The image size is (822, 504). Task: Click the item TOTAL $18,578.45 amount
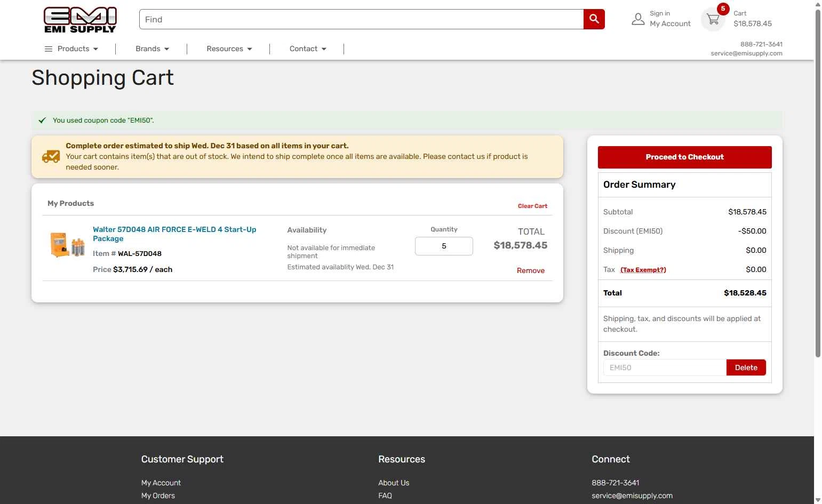point(520,245)
